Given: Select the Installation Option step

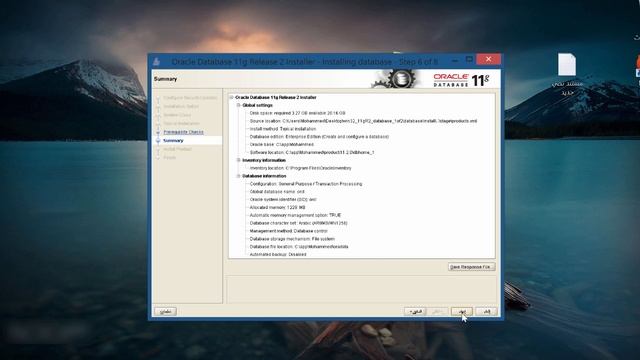Looking at the screenshot, I should (181, 107).
